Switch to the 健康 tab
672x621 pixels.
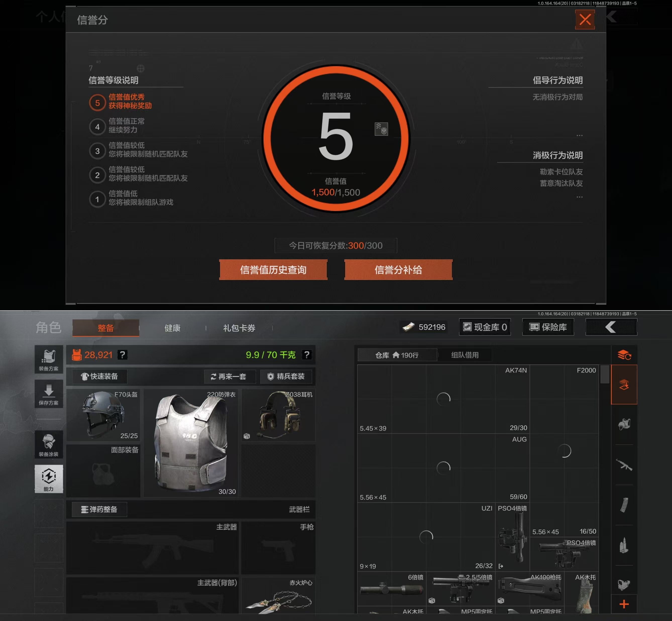tap(172, 328)
